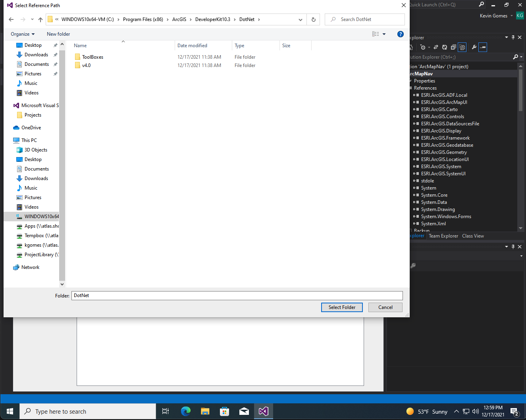Click the Pending Changes Filter clock icon

423,47
